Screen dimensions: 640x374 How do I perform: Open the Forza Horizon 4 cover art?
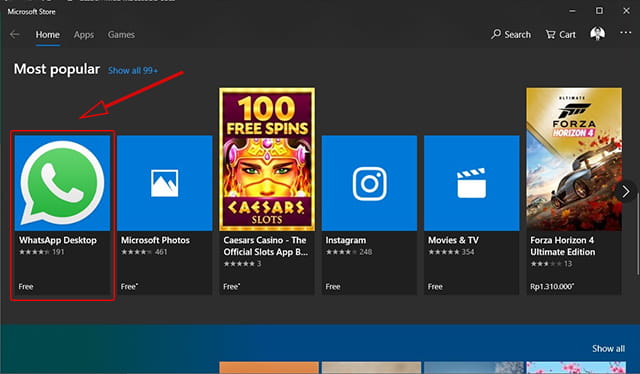click(x=574, y=159)
